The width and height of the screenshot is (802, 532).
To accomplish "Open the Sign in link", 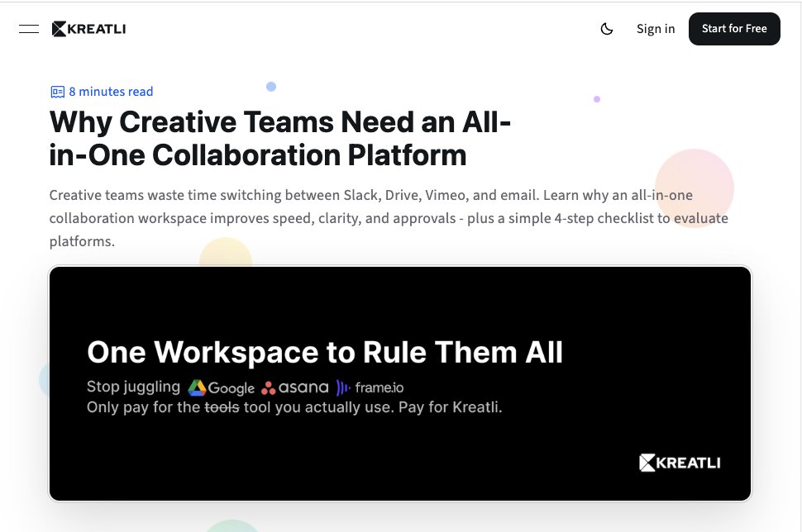I will coord(655,29).
